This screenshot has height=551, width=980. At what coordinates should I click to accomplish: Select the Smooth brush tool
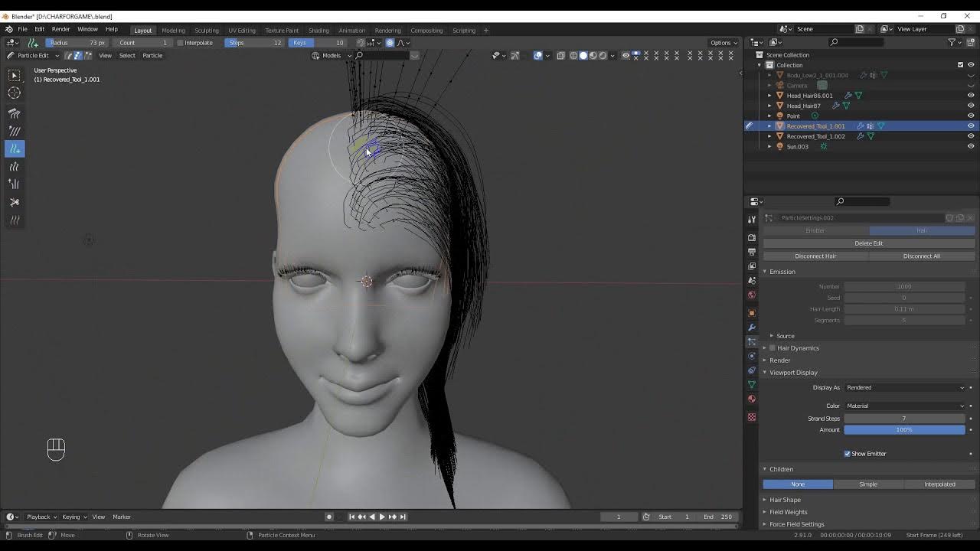coord(15,131)
